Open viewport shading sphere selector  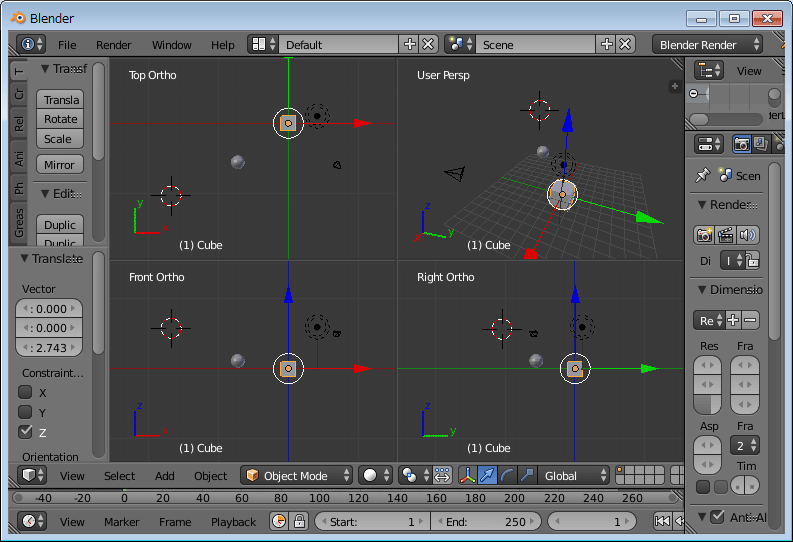pos(375,475)
